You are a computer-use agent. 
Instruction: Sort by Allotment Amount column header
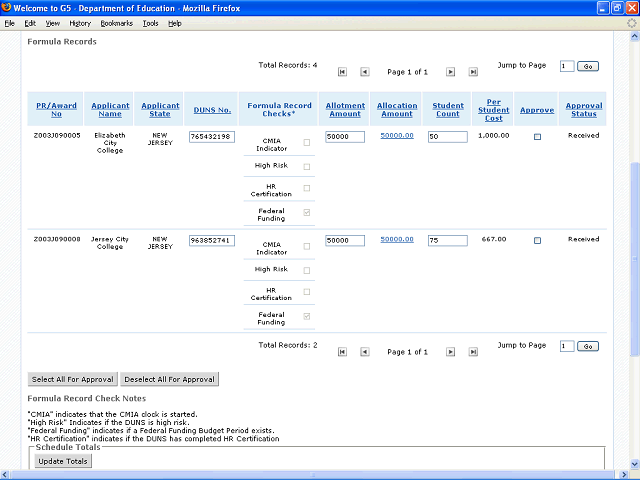tap(345, 110)
